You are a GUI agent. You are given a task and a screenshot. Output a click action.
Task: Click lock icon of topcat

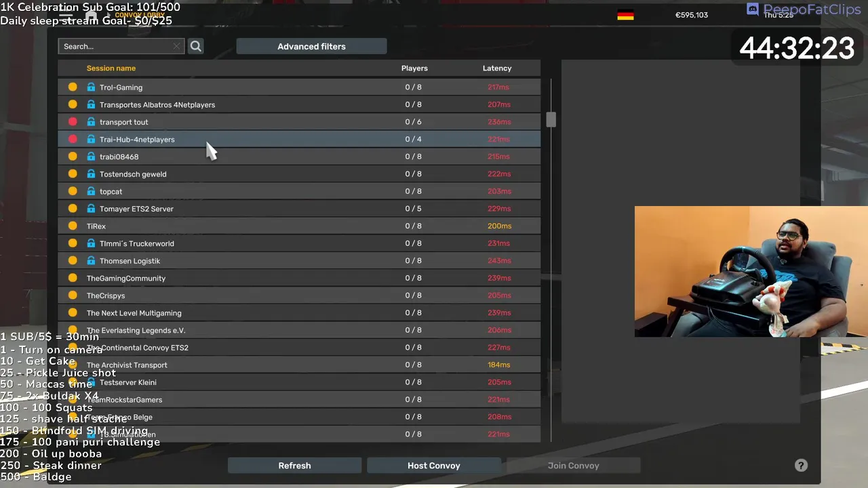pos(91,191)
